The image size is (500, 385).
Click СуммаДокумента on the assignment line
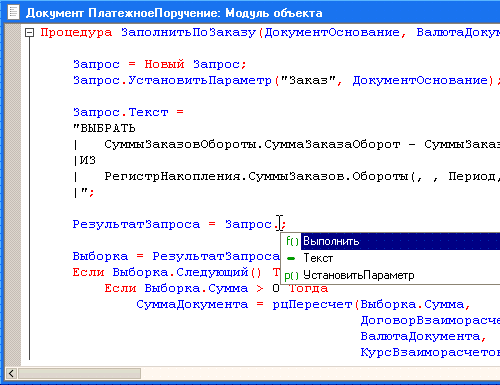pyautogui.click(x=192, y=304)
